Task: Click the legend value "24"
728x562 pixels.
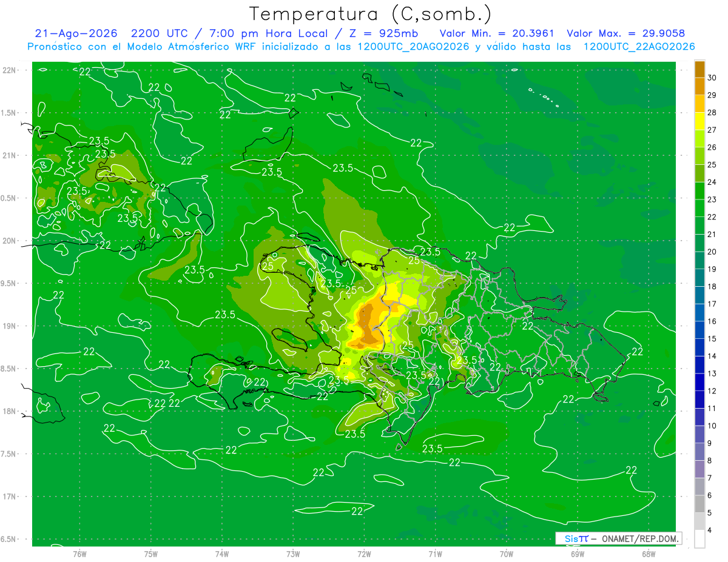Action: 712,182
